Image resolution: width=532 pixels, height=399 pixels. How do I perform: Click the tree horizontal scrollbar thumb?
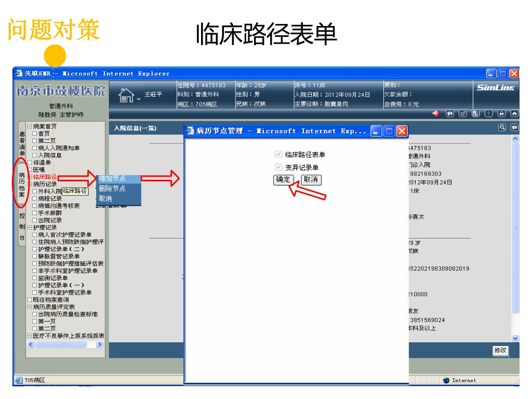[61, 344]
